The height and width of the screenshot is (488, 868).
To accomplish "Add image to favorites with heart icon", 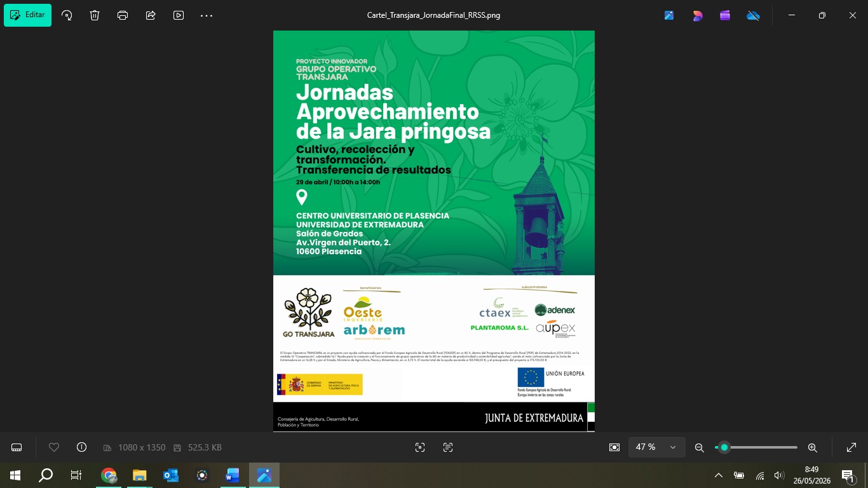I will pos(54,447).
